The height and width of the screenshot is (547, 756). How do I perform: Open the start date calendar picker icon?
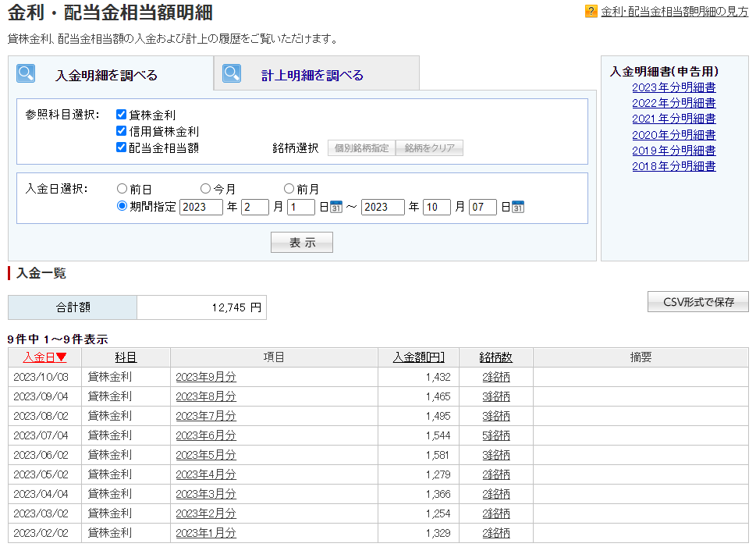coord(336,207)
